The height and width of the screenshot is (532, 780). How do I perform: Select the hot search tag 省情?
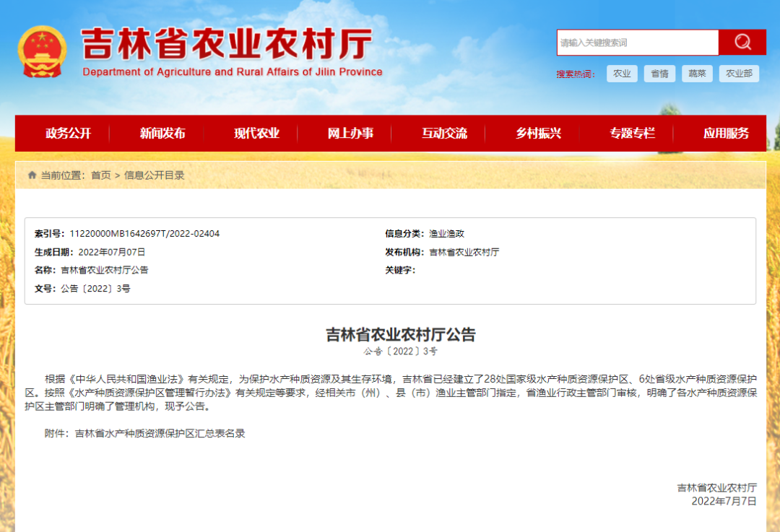(659, 73)
